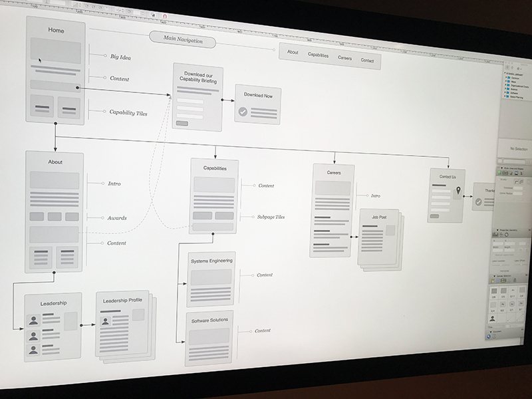This screenshot has height=399, width=532.
Task: Collapse the Properties: Geometry inspector section
Action: click(x=497, y=229)
